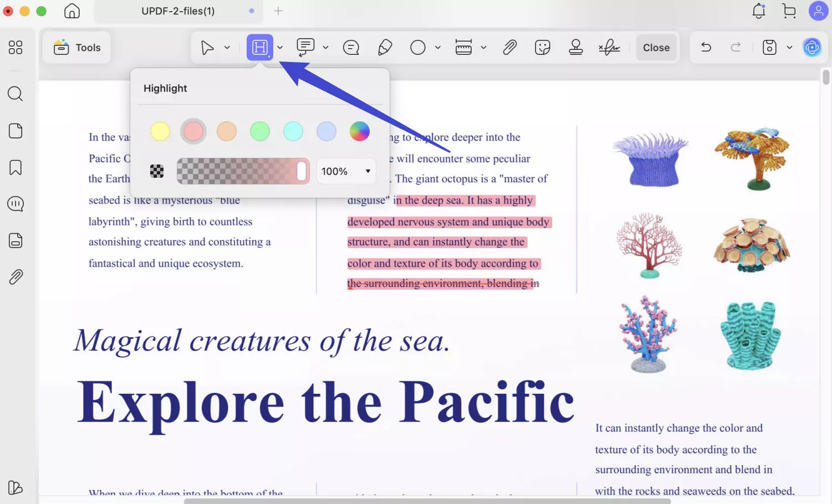
Task: Click the notification bell in the title bar
Action: point(758,11)
